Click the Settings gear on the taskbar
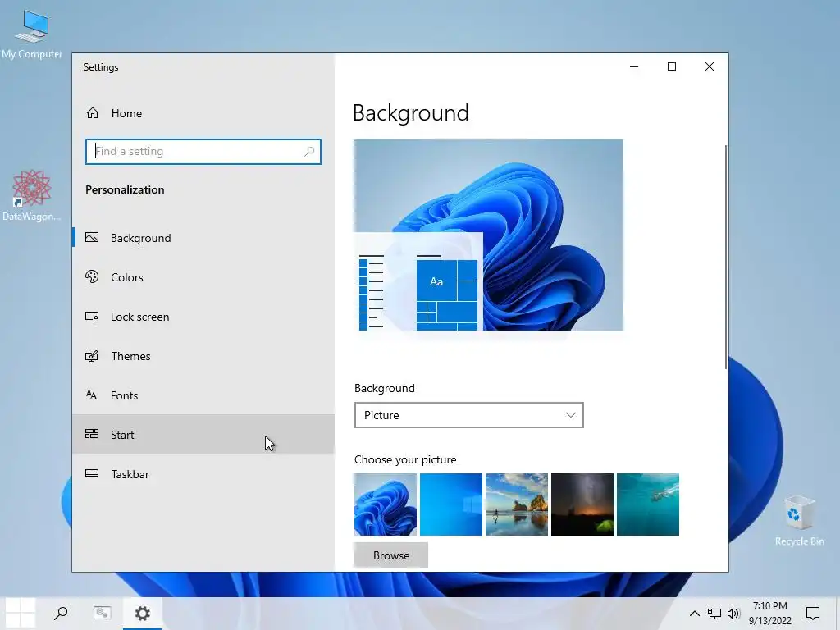The width and height of the screenshot is (840, 630). (x=143, y=613)
